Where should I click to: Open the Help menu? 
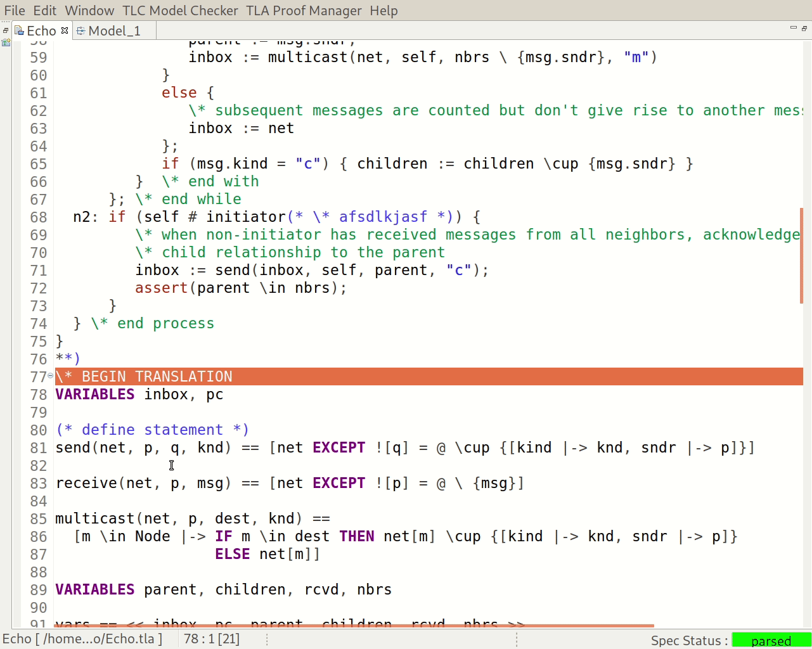coord(383,11)
